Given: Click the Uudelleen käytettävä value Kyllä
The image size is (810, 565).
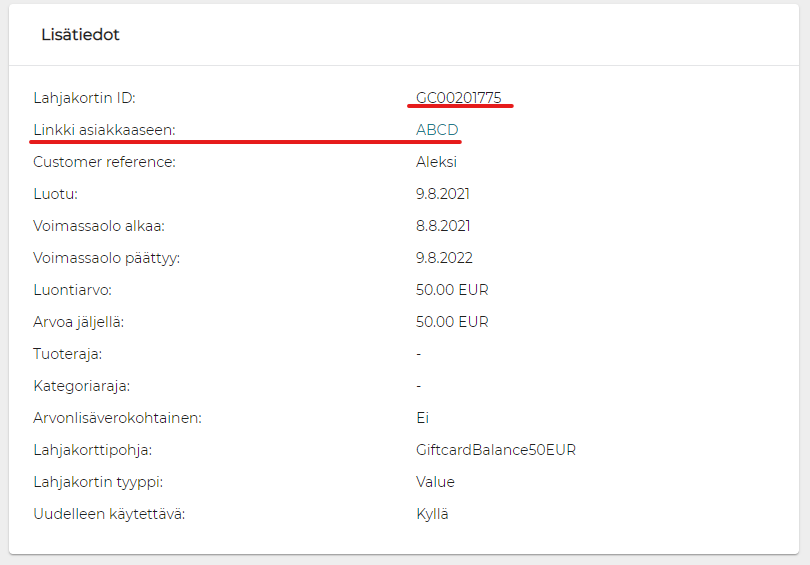Looking at the screenshot, I should click(x=432, y=514).
